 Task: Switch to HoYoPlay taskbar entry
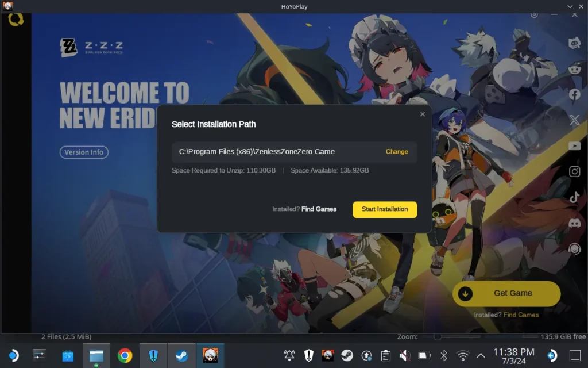click(210, 355)
